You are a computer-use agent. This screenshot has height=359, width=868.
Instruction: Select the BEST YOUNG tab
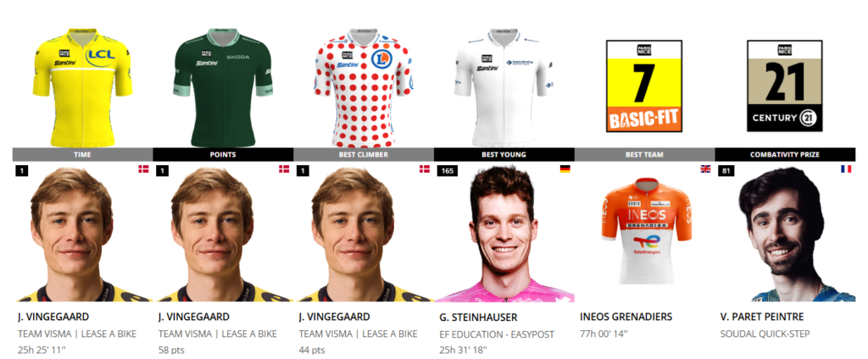[x=504, y=155]
